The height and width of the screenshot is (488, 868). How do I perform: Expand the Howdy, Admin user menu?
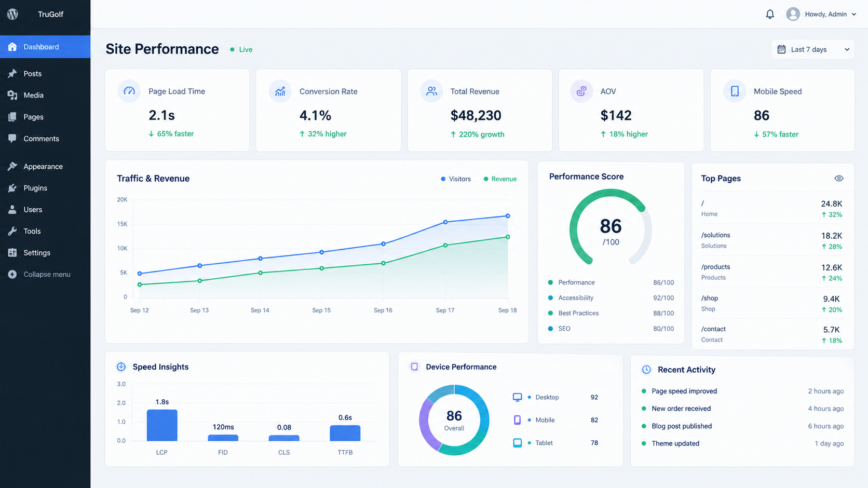(821, 14)
